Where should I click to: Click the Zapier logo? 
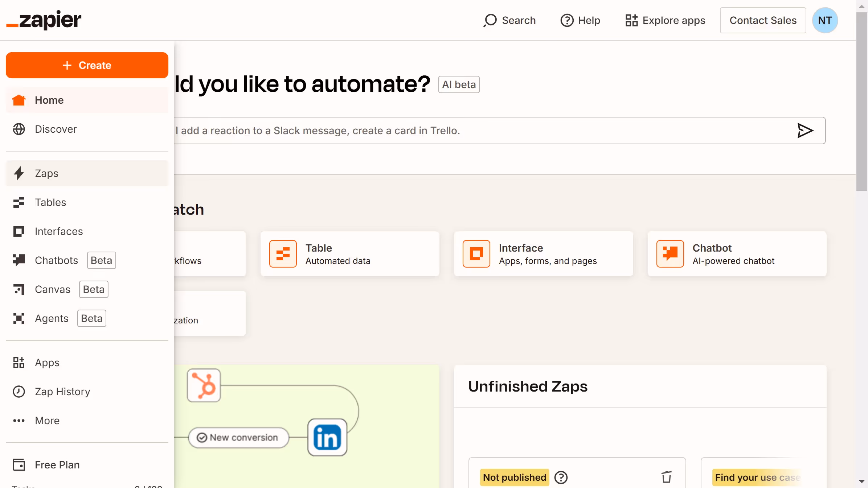44,20
